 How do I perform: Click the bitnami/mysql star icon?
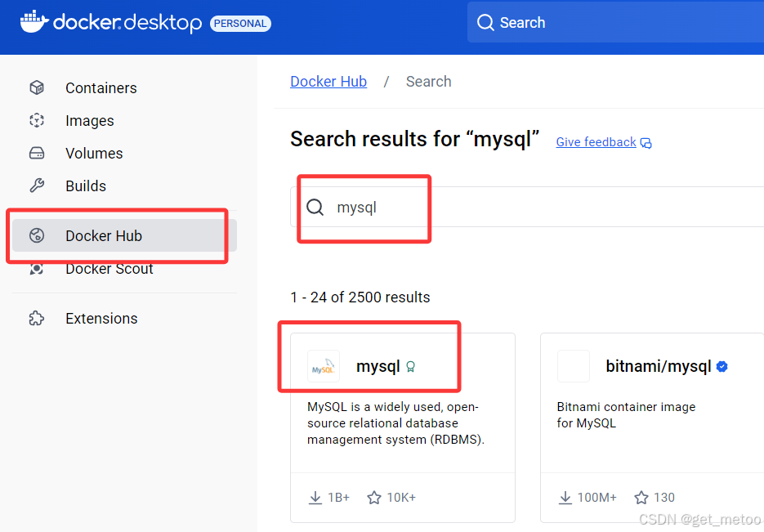pos(641,498)
